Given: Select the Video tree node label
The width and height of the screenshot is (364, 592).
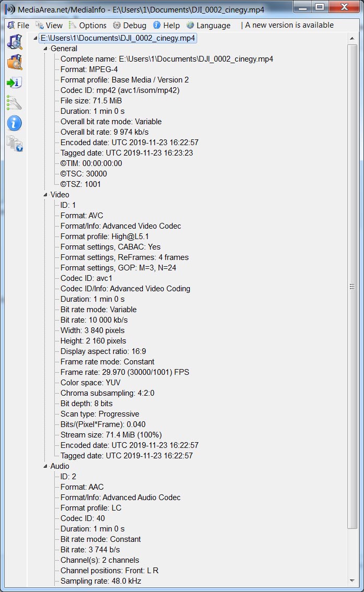Looking at the screenshot, I should pyautogui.click(x=59, y=195).
